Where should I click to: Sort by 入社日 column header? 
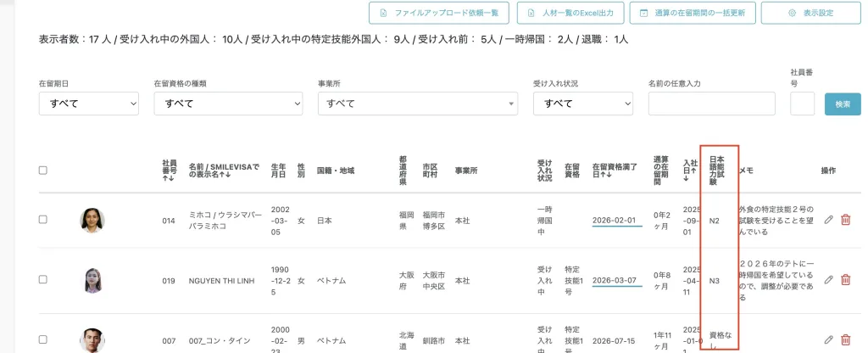pos(689,170)
